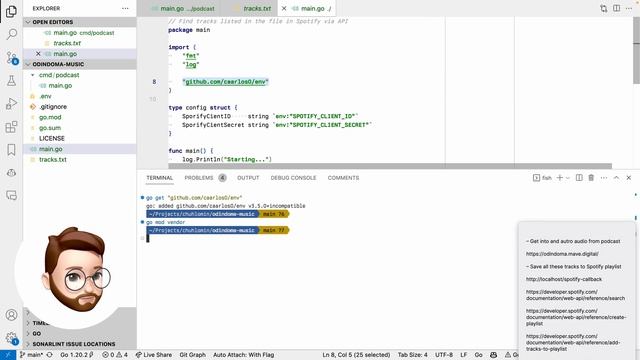Open localhost/spotify-callback link in notes
640x360 pixels.
tap(564, 279)
